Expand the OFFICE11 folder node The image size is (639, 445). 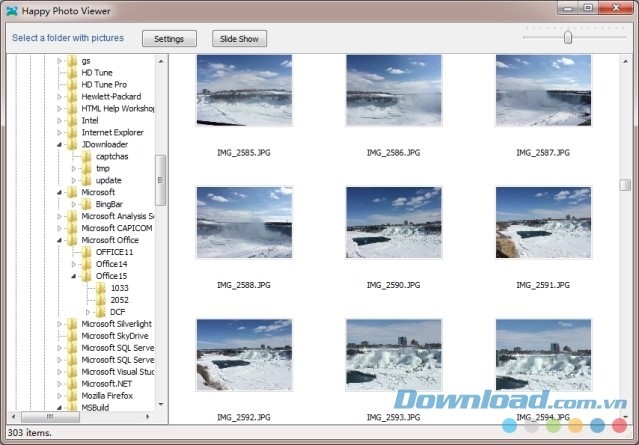click(73, 252)
